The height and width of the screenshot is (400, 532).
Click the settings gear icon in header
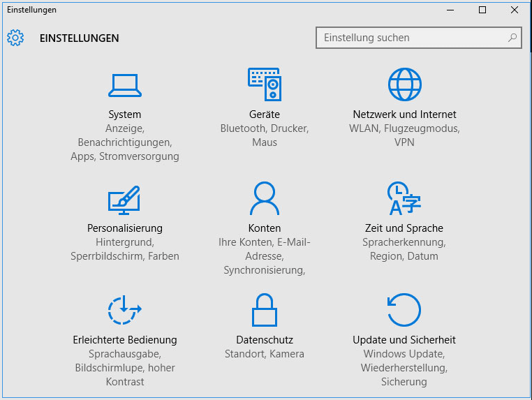coord(15,37)
